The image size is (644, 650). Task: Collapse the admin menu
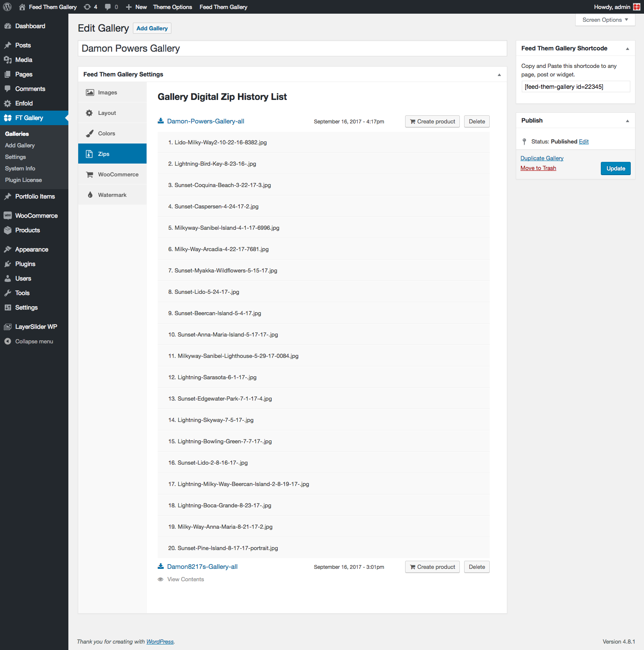point(34,342)
